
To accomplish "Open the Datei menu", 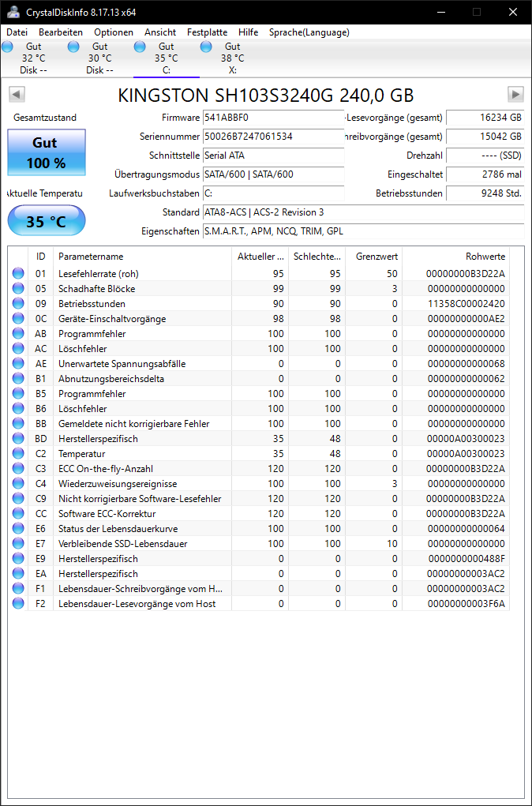I will point(17,32).
